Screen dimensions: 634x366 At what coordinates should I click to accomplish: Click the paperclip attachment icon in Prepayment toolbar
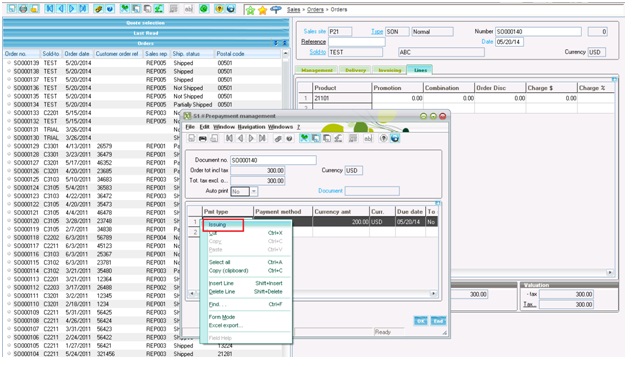[278, 138]
